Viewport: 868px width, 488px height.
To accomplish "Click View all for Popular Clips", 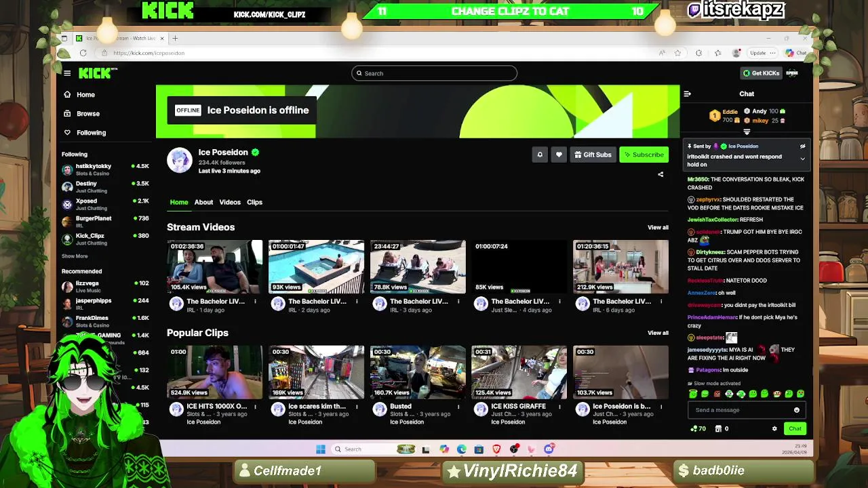I will click(658, 333).
